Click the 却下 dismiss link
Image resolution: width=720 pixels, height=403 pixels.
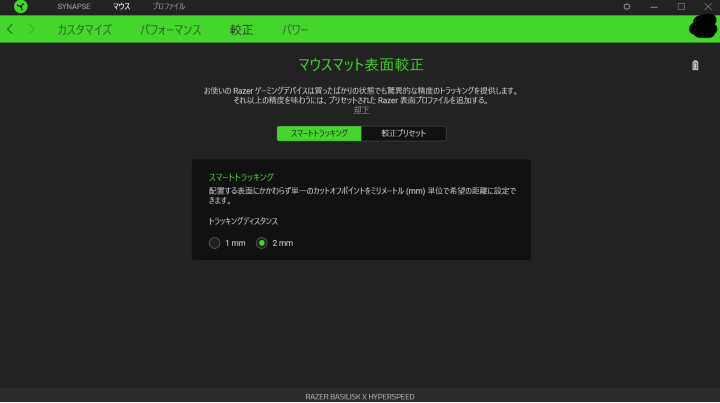pos(361,110)
